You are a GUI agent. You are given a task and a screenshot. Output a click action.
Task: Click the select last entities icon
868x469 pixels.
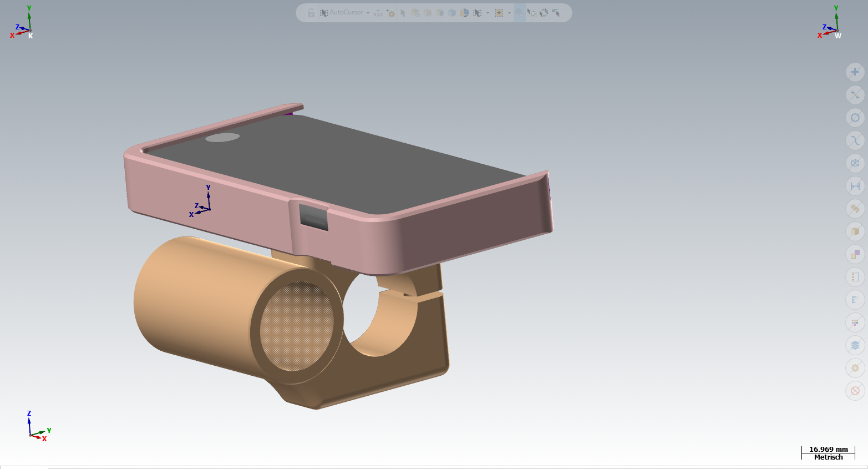click(x=556, y=13)
